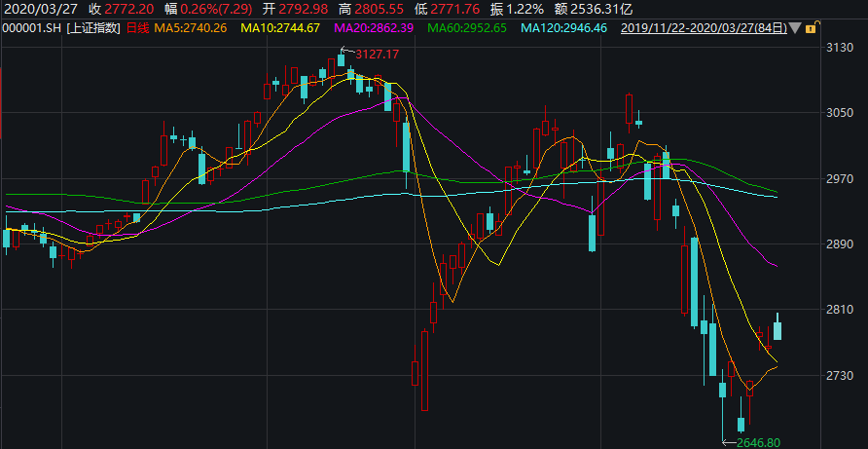Click the 3127.17 peak price marker
This screenshot has width=868, height=449.
click(377, 55)
